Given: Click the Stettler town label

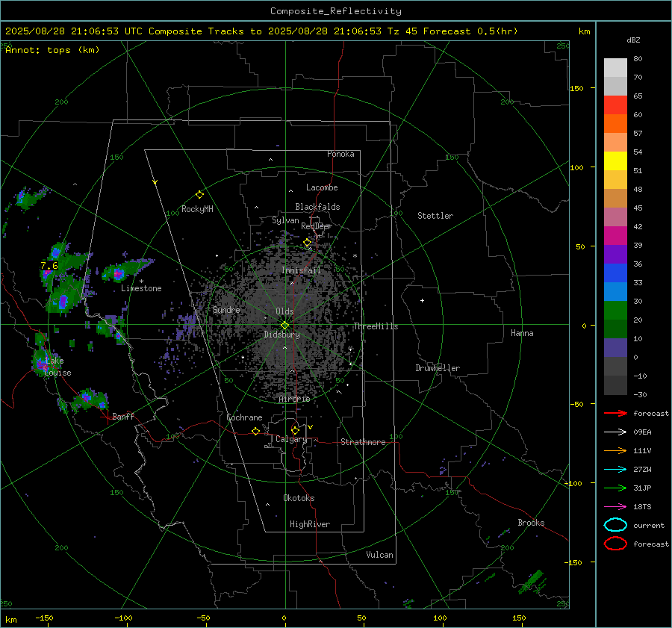Looking at the screenshot, I should [x=435, y=216].
